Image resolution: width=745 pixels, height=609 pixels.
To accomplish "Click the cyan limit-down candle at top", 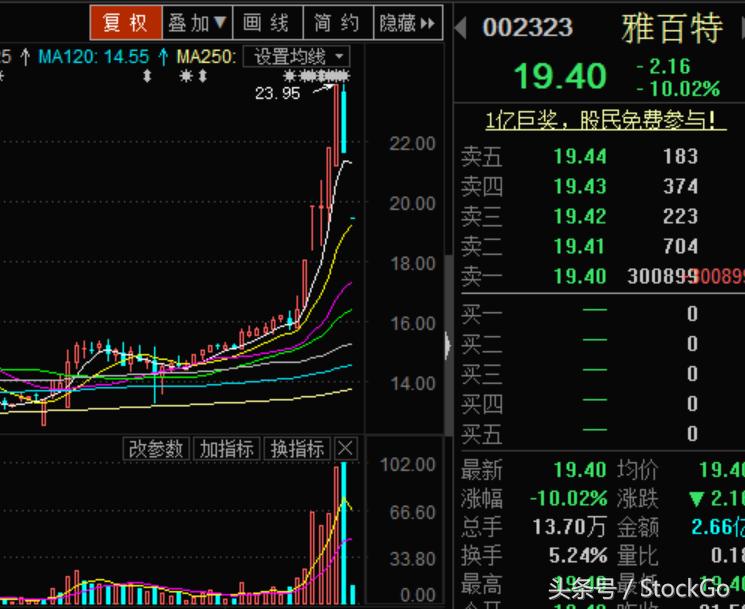I will click(x=344, y=119).
